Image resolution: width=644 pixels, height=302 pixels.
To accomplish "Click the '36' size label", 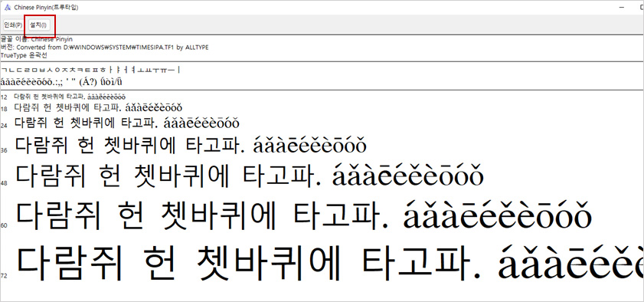I will pos(4,150).
